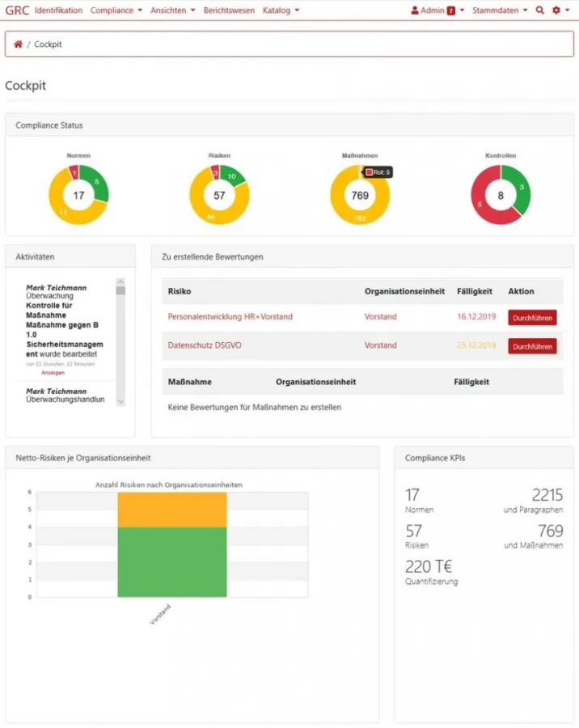
Task: Click the home icon in breadcrumb
Action: pyautogui.click(x=18, y=44)
